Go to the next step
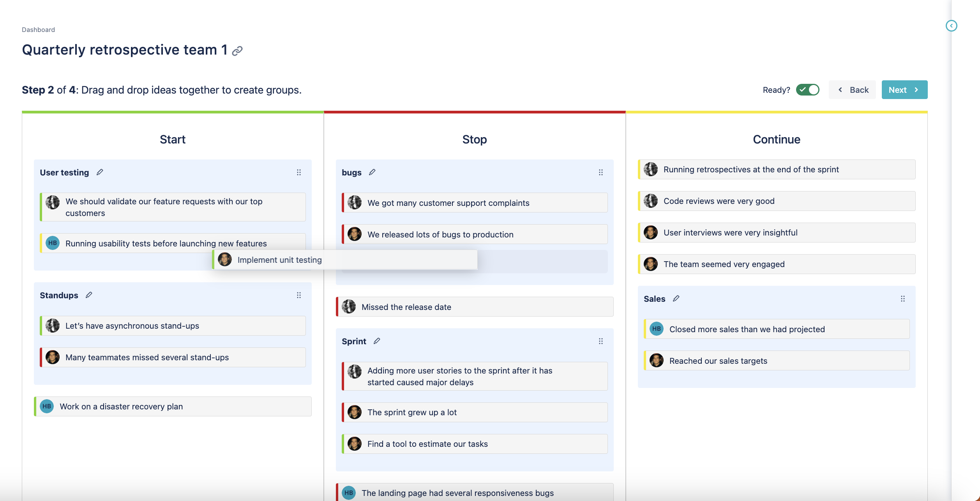Screen dimensions: 980x501 click(904, 90)
